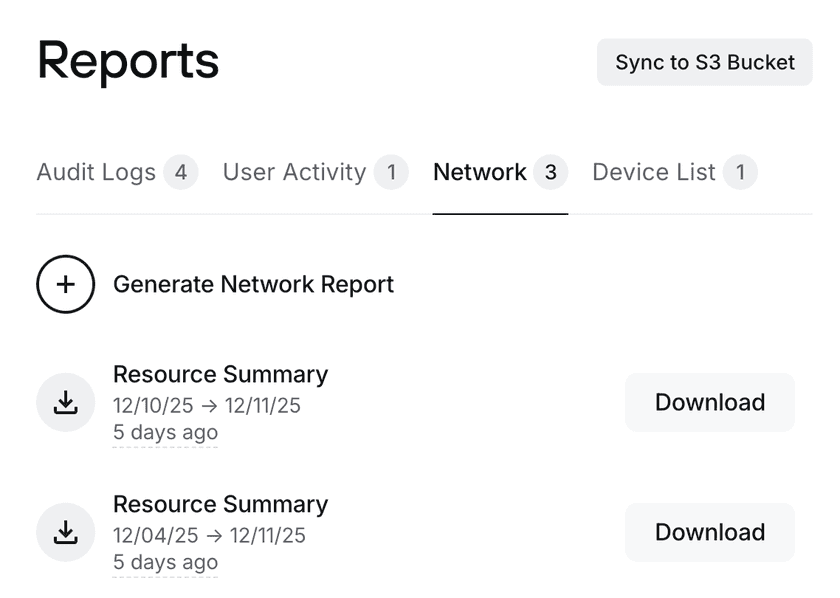Click the Network count badge showing 3
840x598 pixels.
pyautogui.click(x=550, y=172)
